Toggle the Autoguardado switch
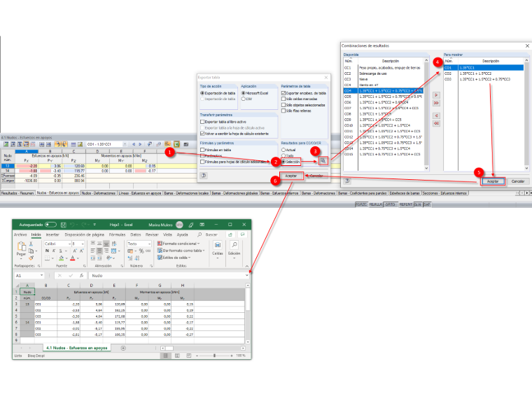532x399 pixels. coord(50,225)
